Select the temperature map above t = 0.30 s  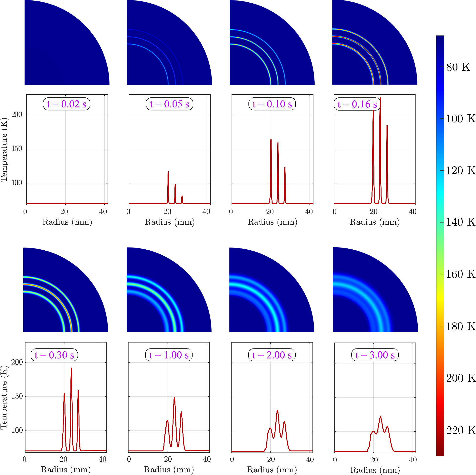pyautogui.click(x=66, y=290)
